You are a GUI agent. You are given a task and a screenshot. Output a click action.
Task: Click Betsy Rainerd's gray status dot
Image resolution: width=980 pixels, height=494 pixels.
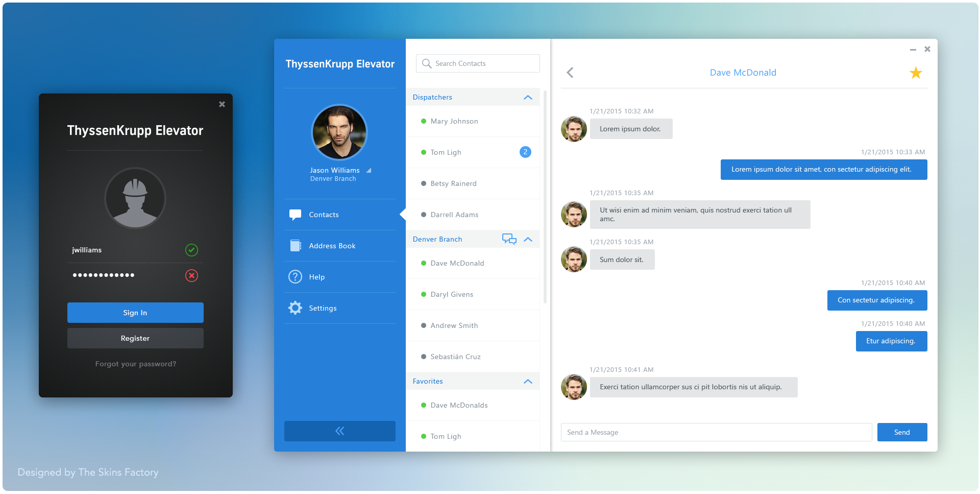(424, 183)
